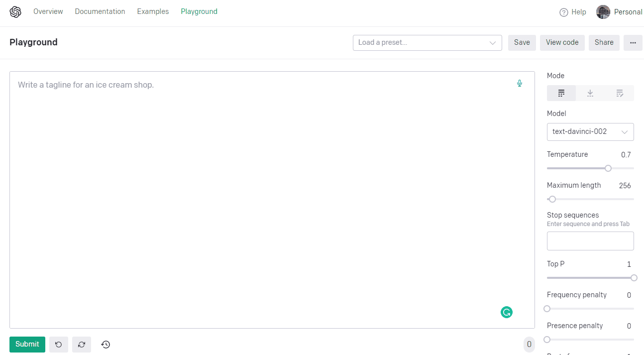Open the Examples tab
The height and width of the screenshot is (355, 644).
(153, 11)
